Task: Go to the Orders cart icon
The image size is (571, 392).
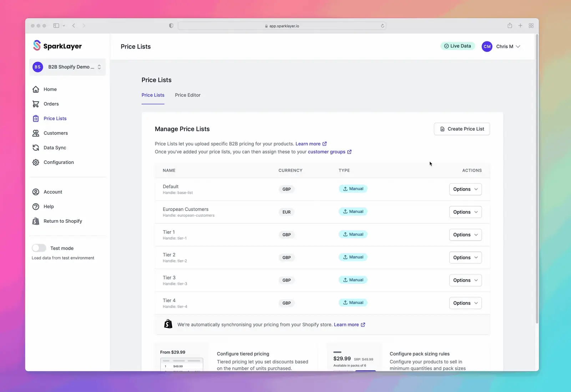Action: [36, 104]
